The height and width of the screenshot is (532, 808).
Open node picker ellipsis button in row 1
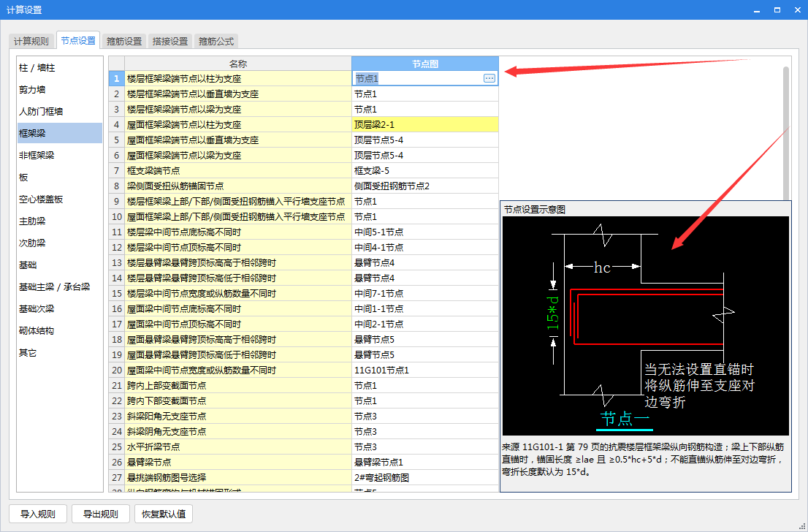(489, 78)
